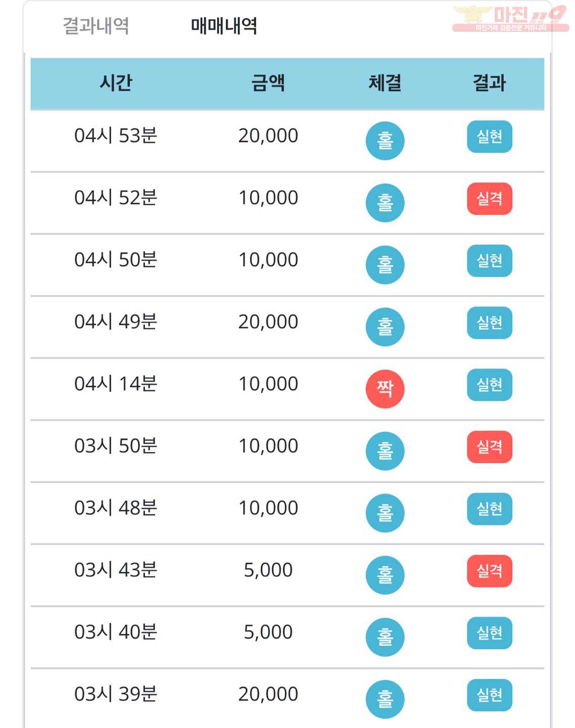
Task: Click the 실현 badge for 04시 53분
Action: (490, 136)
